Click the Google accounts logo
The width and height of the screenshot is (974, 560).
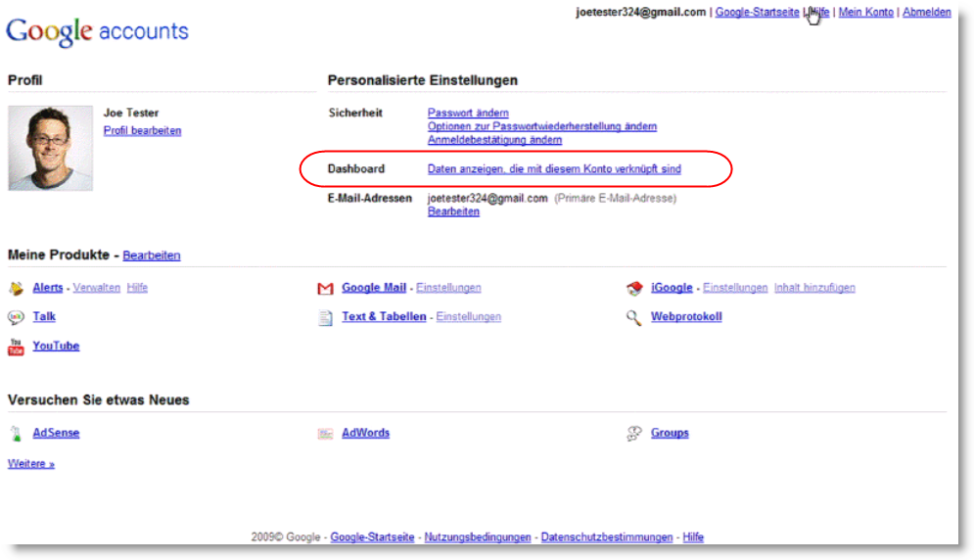point(97,31)
